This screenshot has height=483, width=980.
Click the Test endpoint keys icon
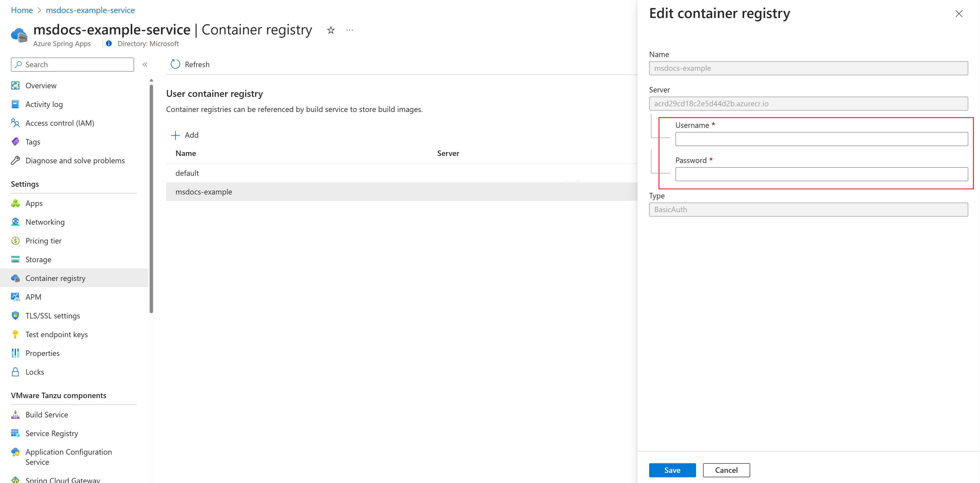[15, 335]
